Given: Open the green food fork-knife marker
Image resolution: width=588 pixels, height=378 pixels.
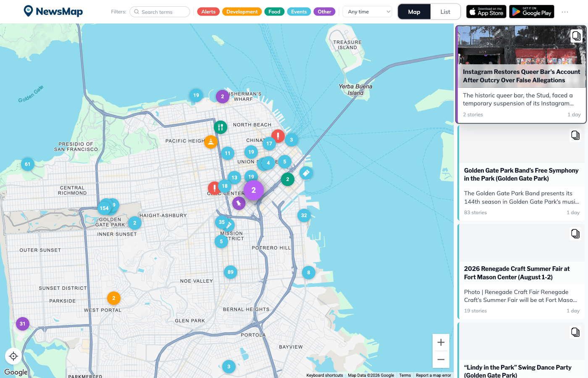Looking at the screenshot, I should click(x=220, y=127).
